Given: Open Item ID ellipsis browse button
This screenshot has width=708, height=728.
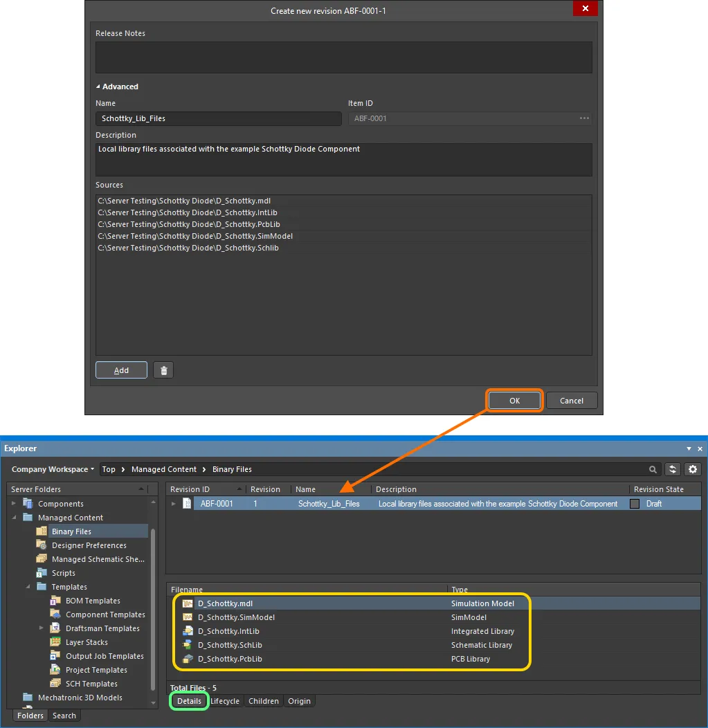Looking at the screenshot, I should [x=584, y=118].
